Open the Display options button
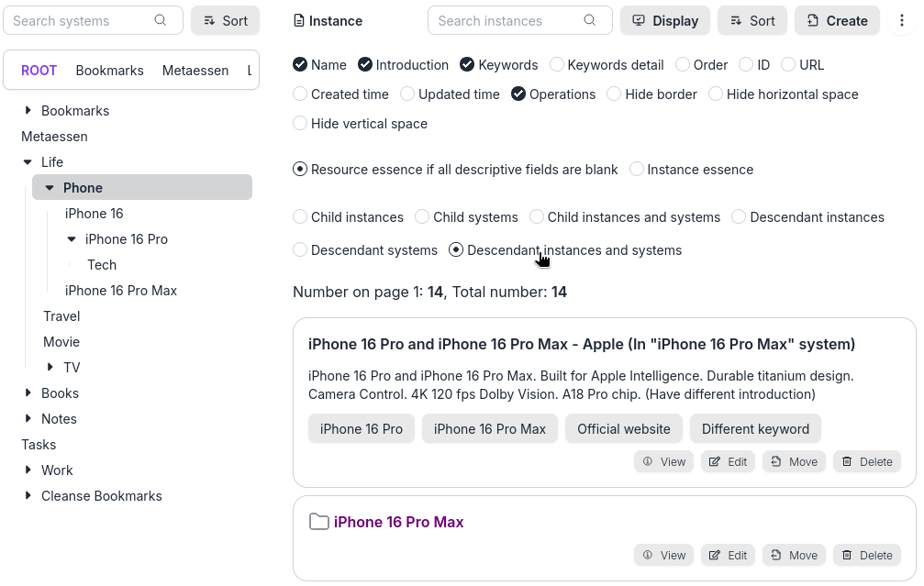The width and height of the screenshot is (924, 586). coord(665,20)
